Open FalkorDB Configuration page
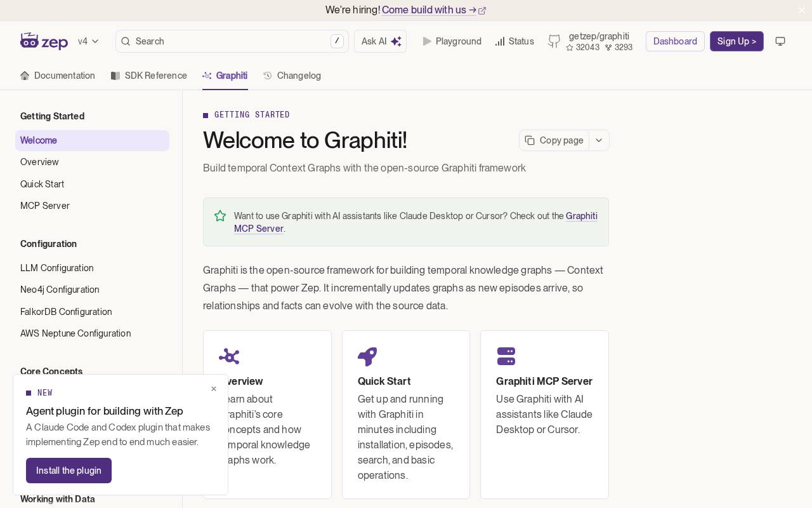The image size is (812, 508). pos(92,312)
